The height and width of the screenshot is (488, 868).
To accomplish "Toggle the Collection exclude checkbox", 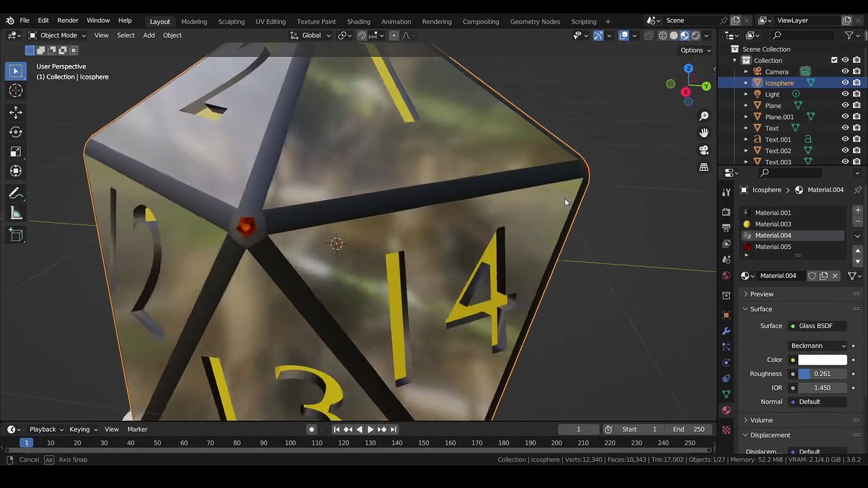I will (x=834, y=60).
